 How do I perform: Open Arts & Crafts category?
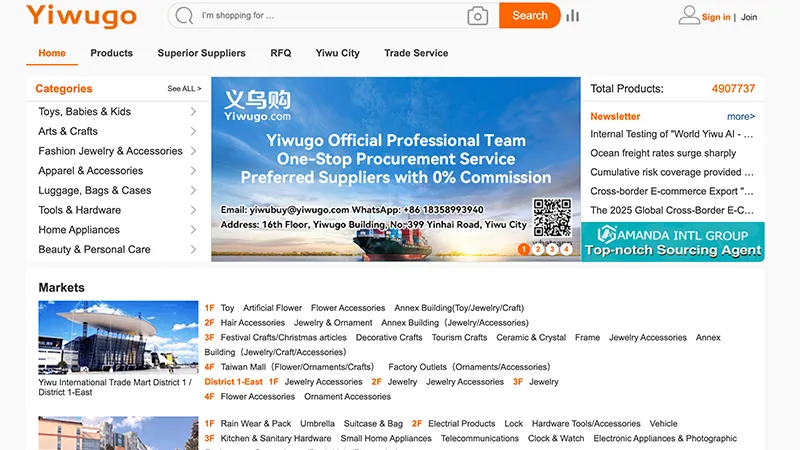pyautogui.click(x=68, y=131)
